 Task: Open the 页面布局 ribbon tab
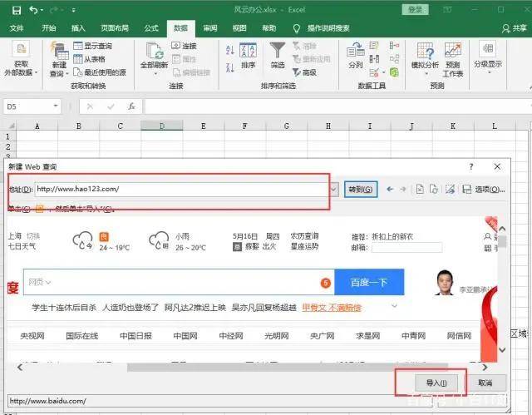(x=114, y=27)
